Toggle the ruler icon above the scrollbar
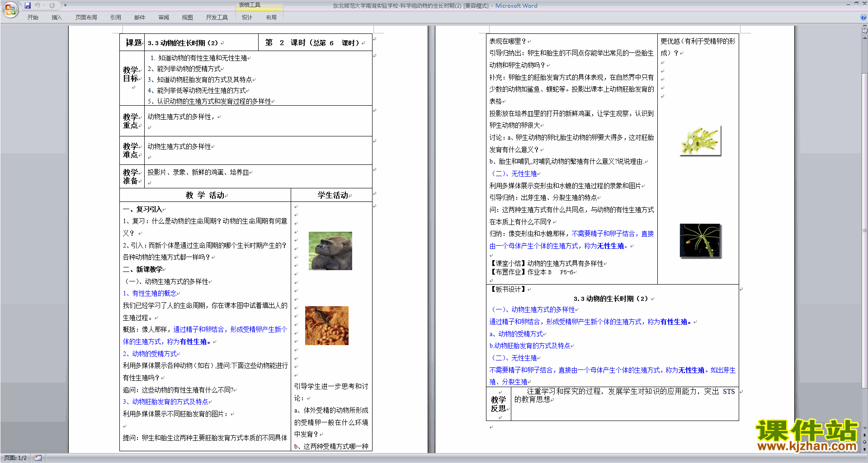 [x=865, y=31]
